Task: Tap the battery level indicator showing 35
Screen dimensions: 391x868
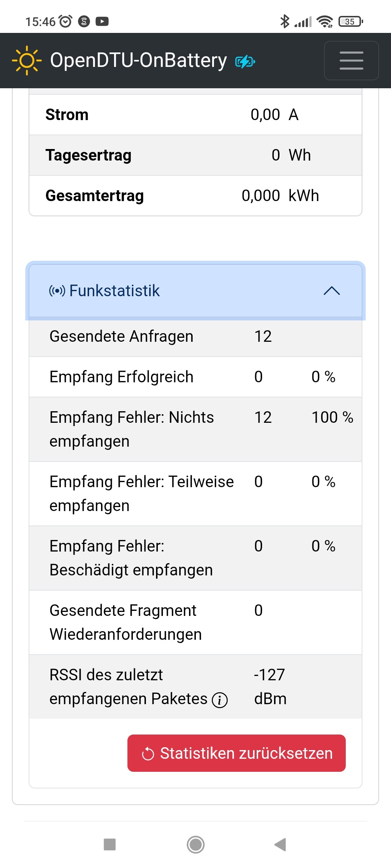Action: tap(350, 22)
